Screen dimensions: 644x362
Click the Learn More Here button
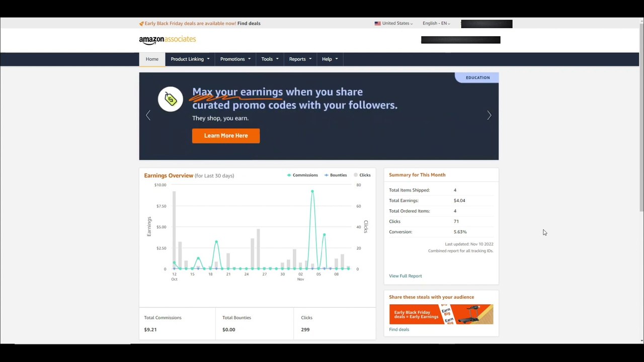pos(226,136)
